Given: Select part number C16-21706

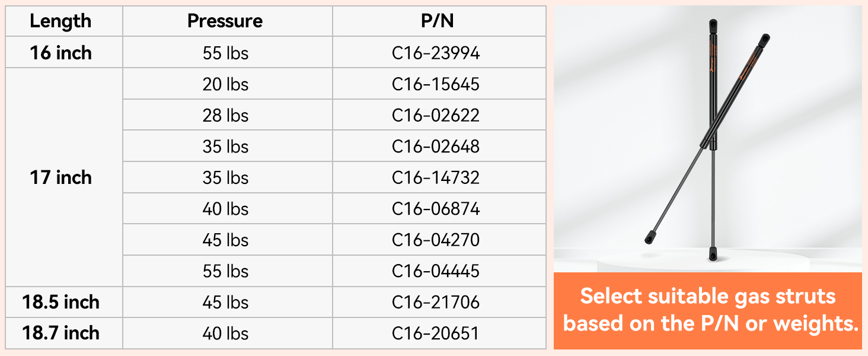Looking at the screenshot, I should coord(436,302).
